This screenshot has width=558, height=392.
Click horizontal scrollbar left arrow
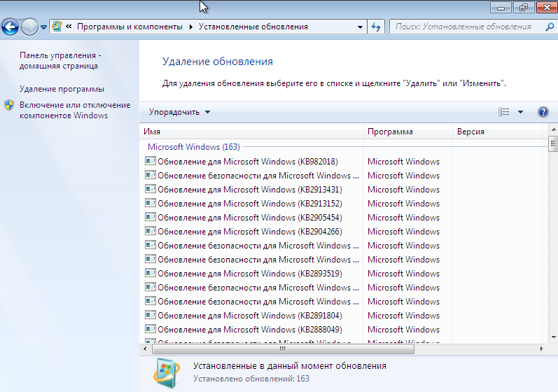coord(145,349)
